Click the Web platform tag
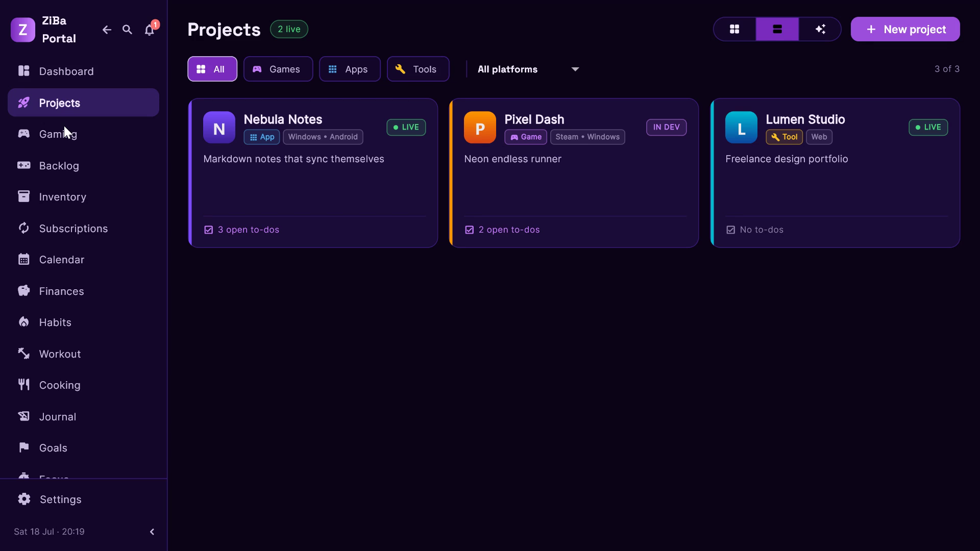 (x=819, y=137)
